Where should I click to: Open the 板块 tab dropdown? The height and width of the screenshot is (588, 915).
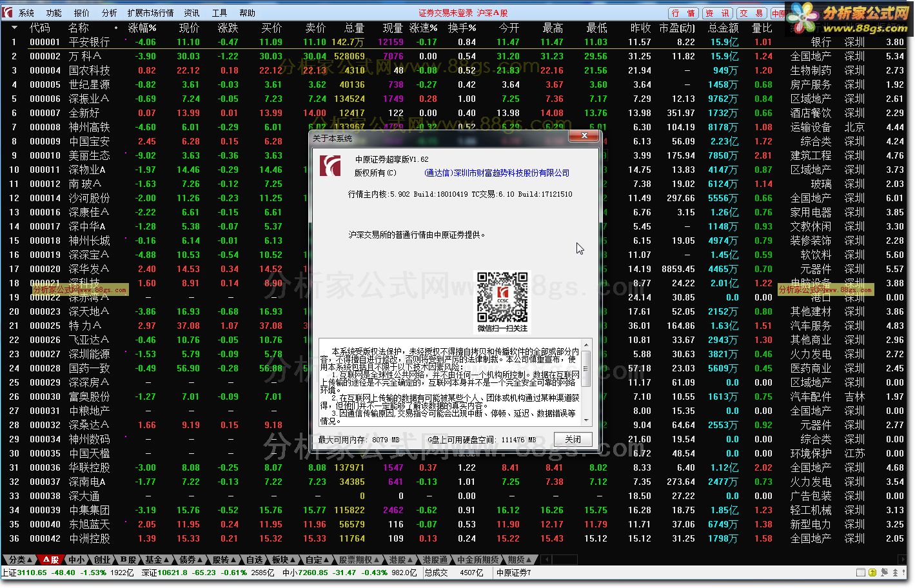284,560
